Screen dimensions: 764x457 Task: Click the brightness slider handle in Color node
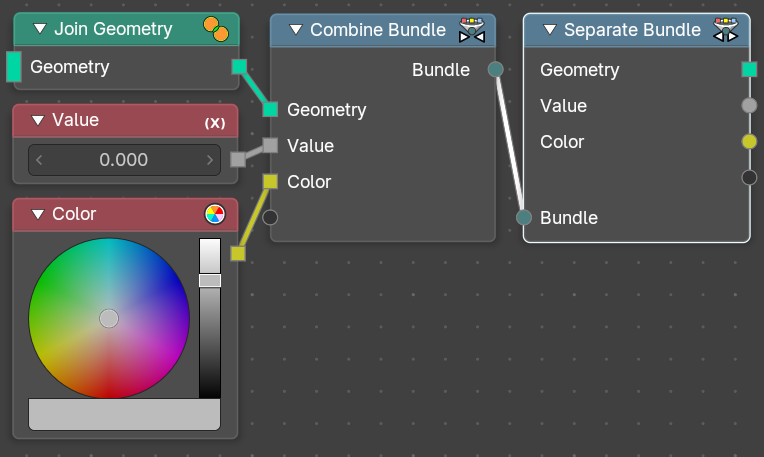[x=210, y=280]
